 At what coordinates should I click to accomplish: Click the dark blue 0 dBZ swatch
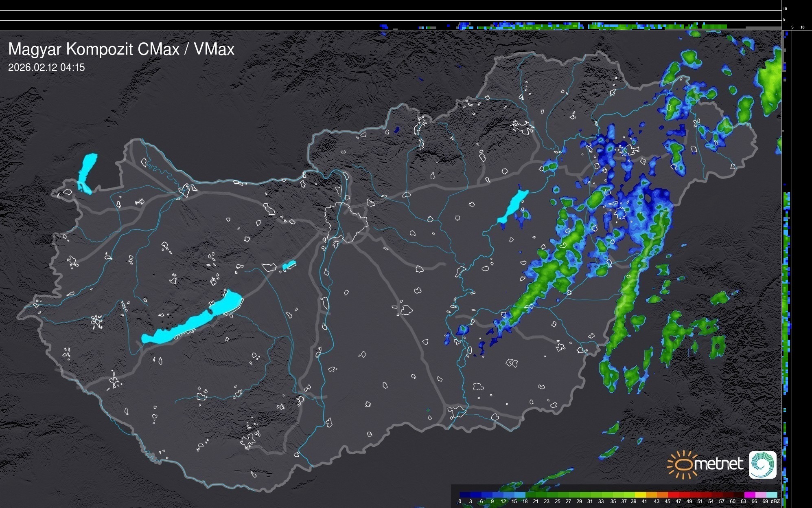click(465, 495)
